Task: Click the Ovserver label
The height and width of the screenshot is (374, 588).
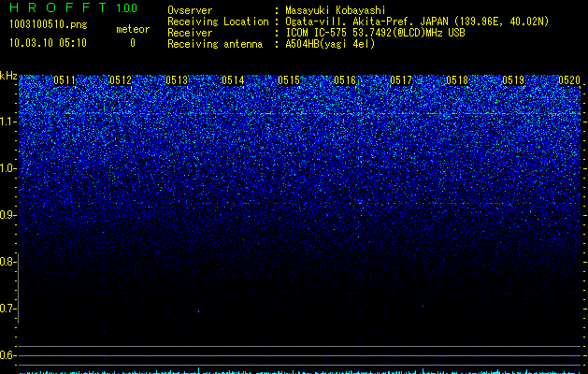Action: [190, 10]
